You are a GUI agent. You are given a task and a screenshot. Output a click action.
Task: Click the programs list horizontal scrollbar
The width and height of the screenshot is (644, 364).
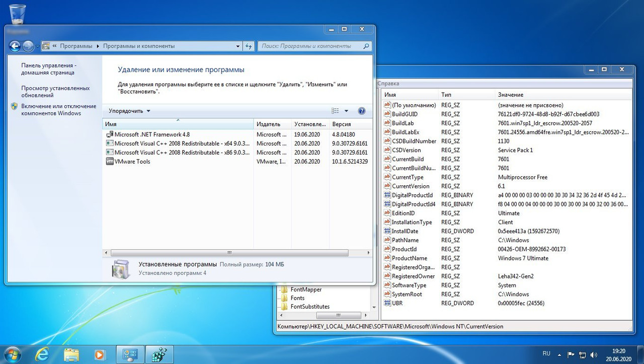(x=229, y=252)
